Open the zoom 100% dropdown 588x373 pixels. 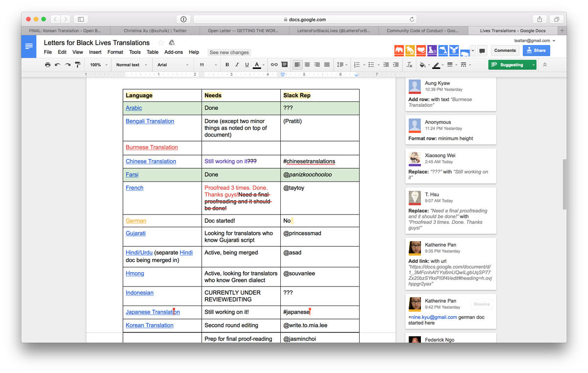(x=98, y=65)
